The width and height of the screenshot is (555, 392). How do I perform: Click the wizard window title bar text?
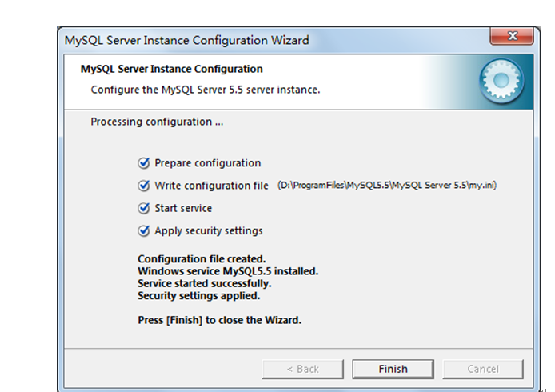pos(186,40)
